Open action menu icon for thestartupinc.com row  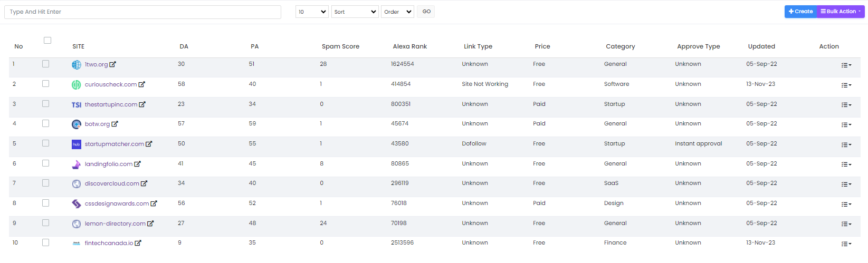pos(846,105)
